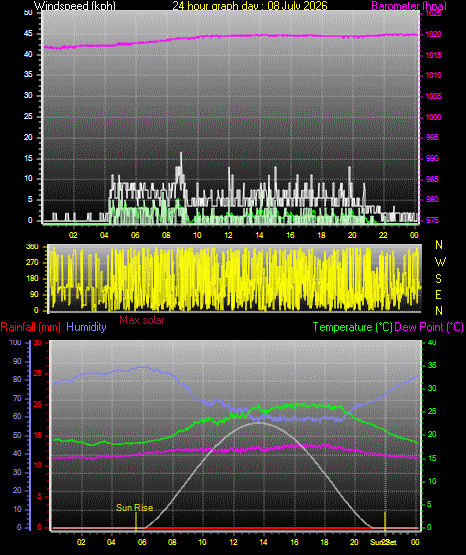The image size is (466, 555).
Task: Select the 60 value on the humidity axis
Action: [17, 417]
